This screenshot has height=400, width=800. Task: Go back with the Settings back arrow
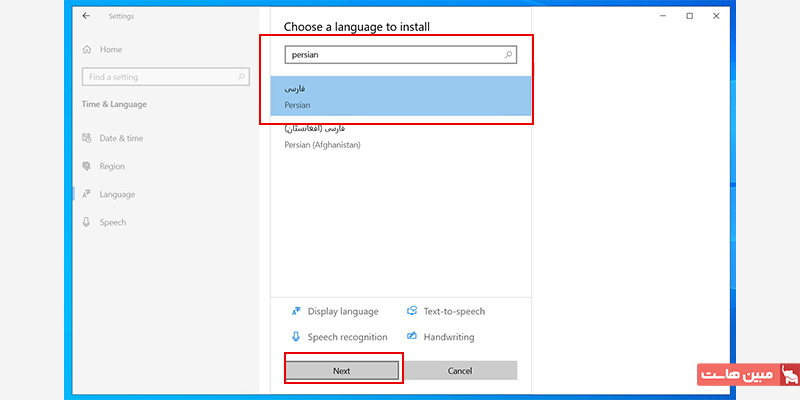86,16
